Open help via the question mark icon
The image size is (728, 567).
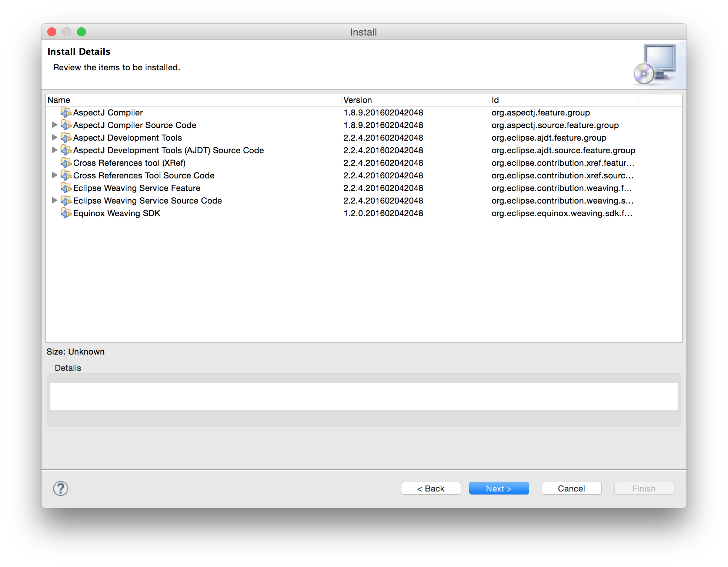pyautogui.click(x=61, y=489)
